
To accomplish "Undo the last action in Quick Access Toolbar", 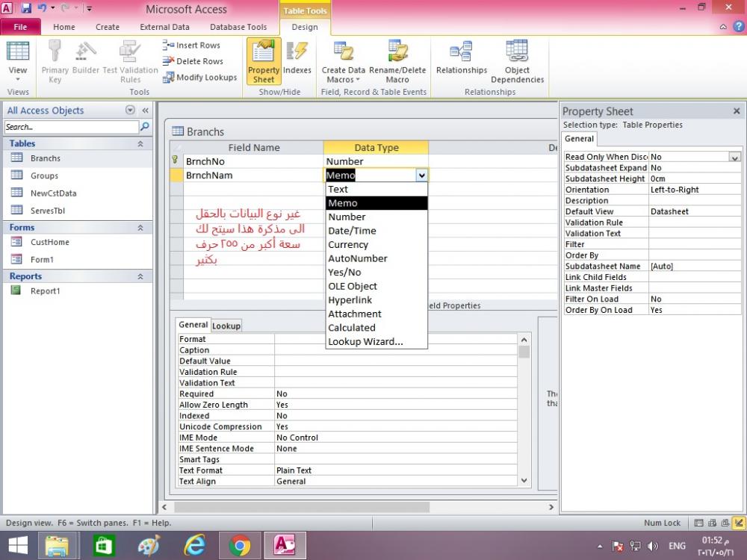I will 42,8.
